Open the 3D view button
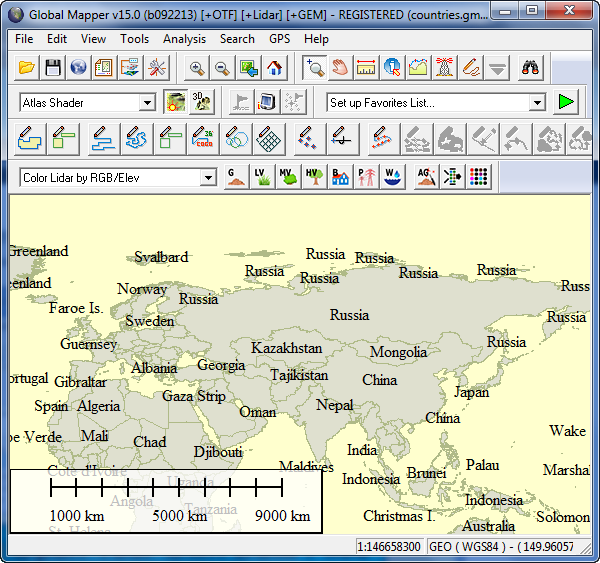The width and height of the screenshot is (600, 563). click(201, 102)
